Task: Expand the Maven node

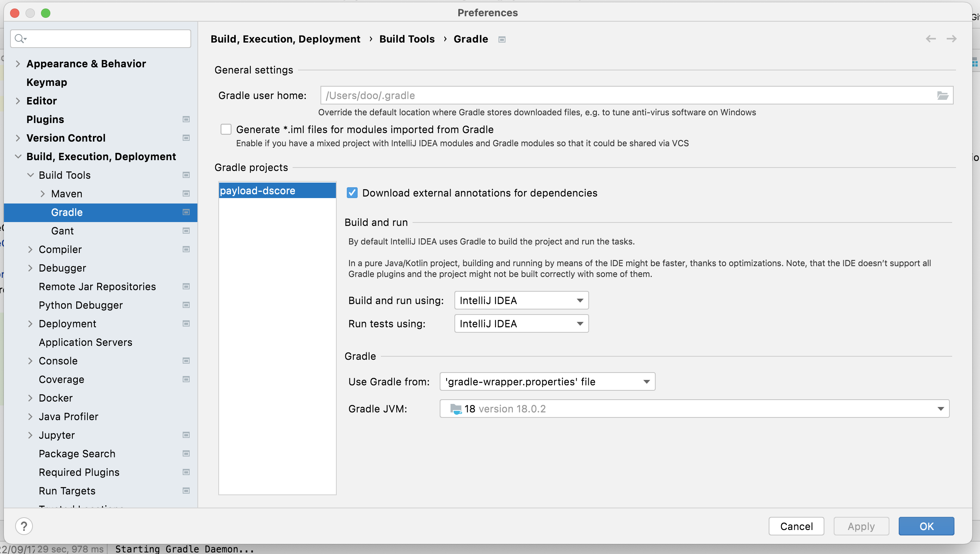Action: coord(43,193)
